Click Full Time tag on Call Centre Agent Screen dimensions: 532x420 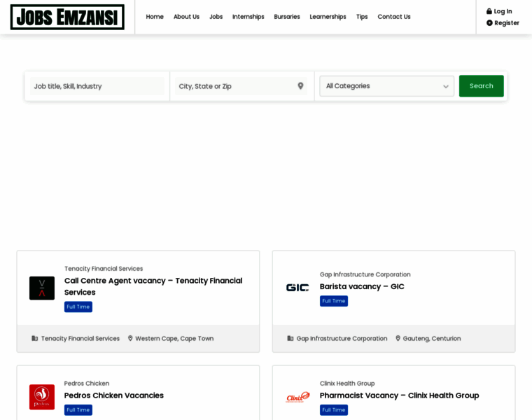(x=78, y=307)
